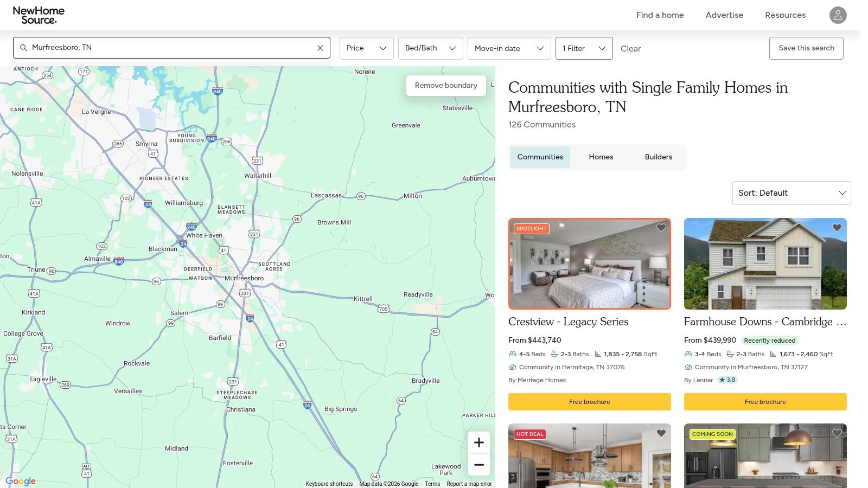This screenshot has width=868, height=488.
Task: Open the Sort: Default dropdown
Action: pyautogui.click(x=792, y=193)
